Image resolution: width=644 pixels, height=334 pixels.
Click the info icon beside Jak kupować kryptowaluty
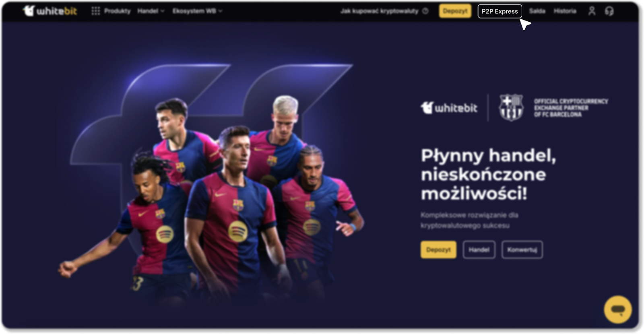click(425, 11)
